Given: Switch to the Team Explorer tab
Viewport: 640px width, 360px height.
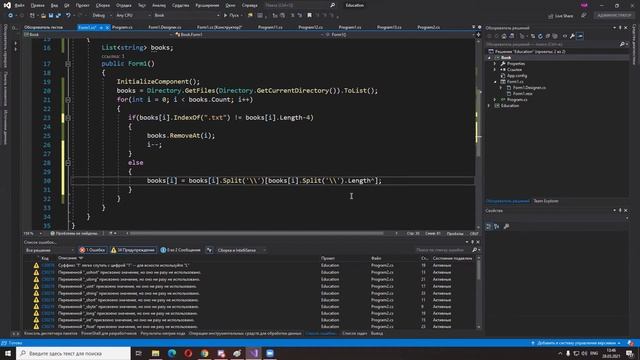Looking at the screenshot, I should point(546,201).
